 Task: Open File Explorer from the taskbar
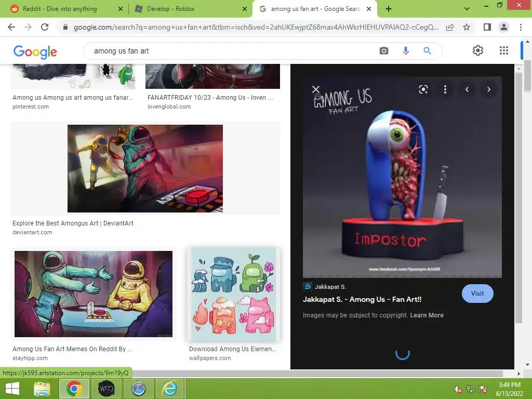42,389
